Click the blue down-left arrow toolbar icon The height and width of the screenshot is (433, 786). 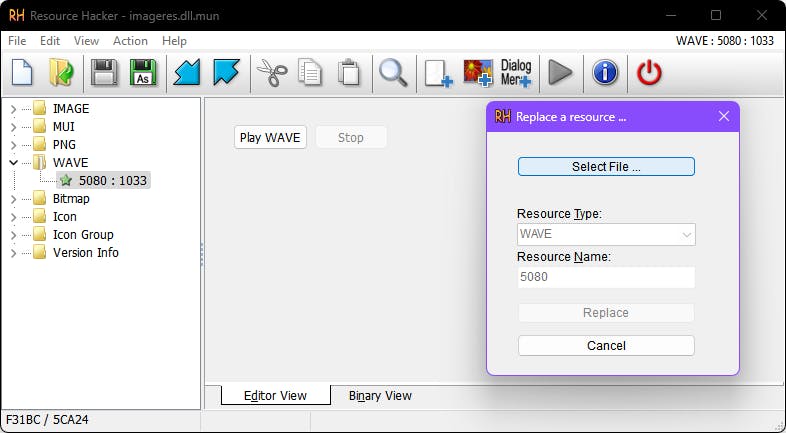(186, 73)
